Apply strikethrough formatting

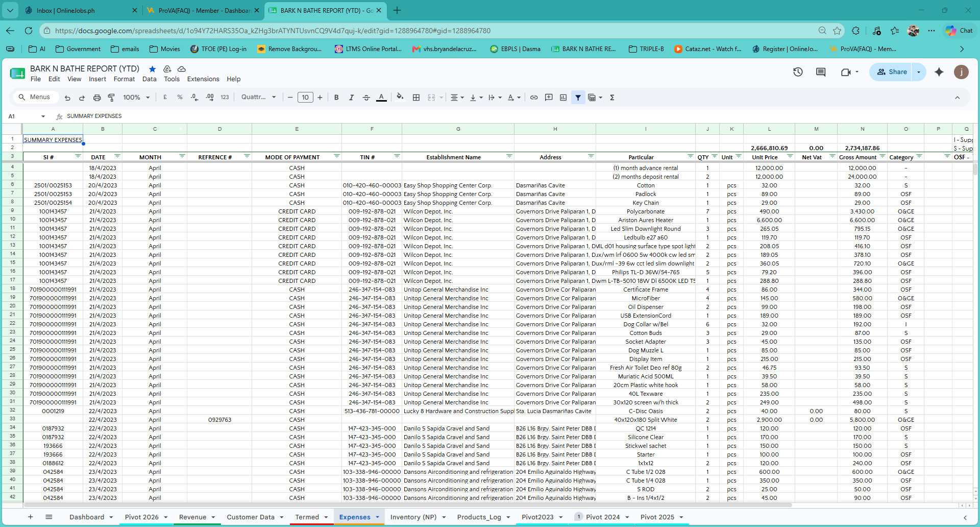tap(366, 98)
